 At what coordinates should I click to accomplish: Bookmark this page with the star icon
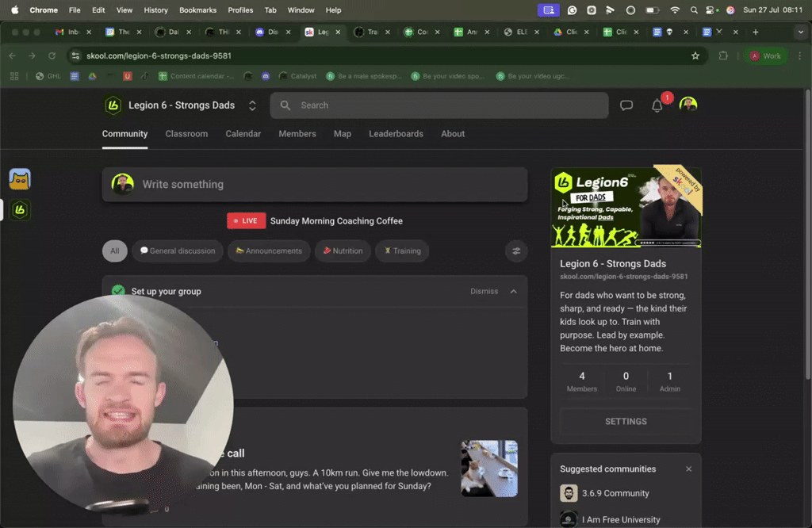695,56
